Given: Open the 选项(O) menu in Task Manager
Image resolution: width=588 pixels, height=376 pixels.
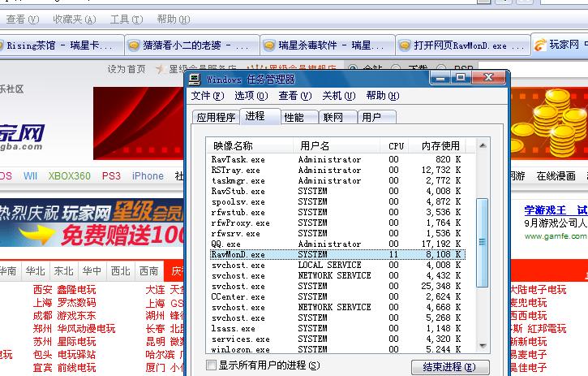Looking at the screenshot, I should tap(251, 96).
